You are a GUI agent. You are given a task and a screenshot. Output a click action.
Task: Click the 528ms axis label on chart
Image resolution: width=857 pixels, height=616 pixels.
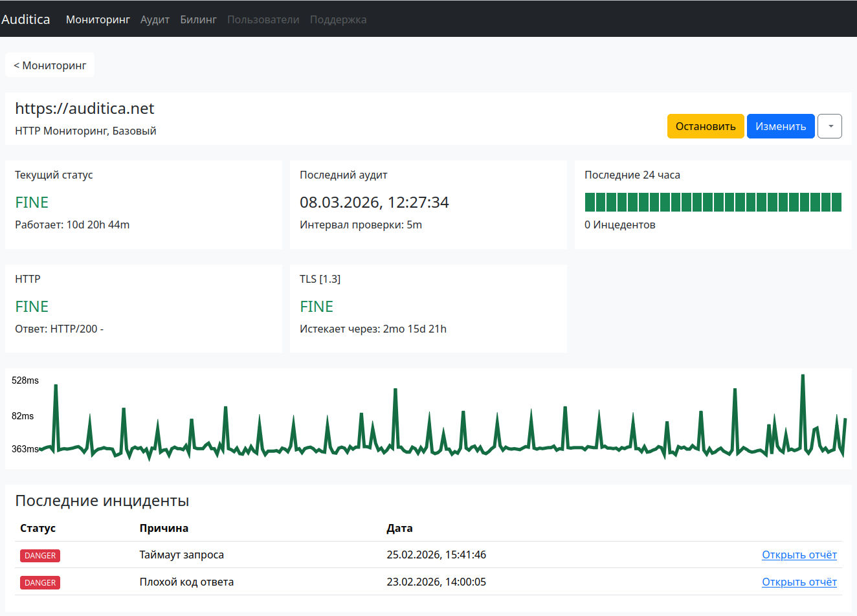[25, 380]
